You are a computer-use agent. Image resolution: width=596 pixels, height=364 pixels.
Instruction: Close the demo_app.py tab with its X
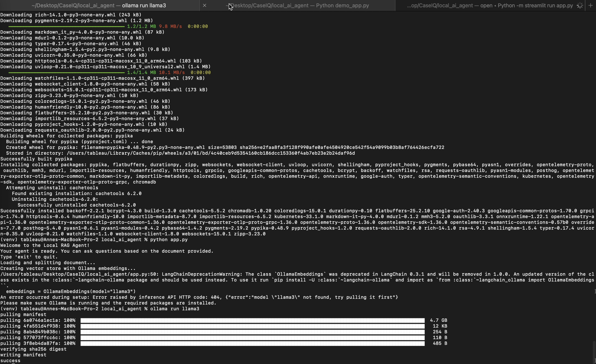click(204, 5)
